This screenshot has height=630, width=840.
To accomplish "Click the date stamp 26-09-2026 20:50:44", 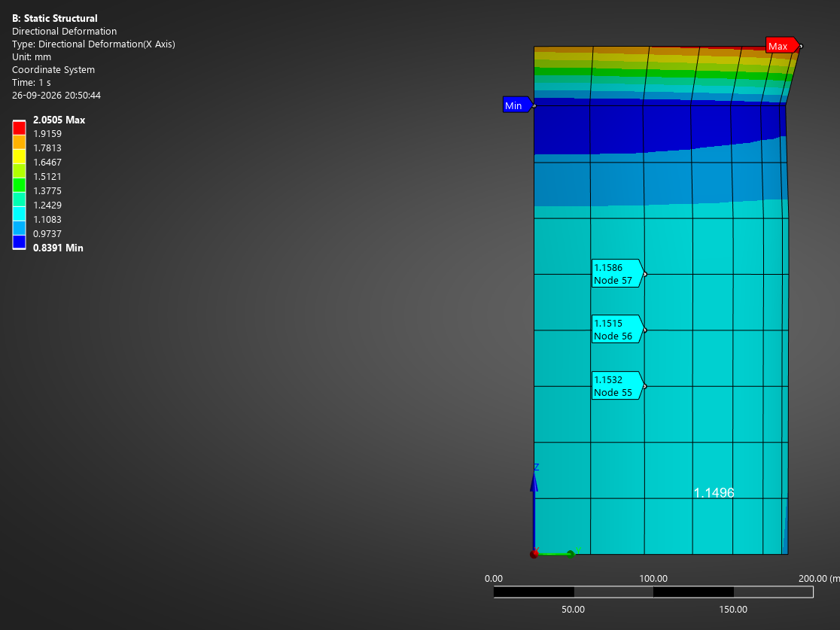I will click(56, 96).
